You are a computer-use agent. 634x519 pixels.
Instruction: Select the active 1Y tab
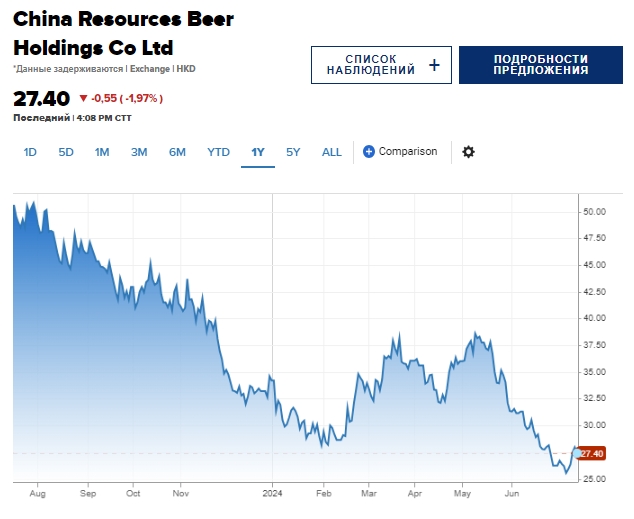pyautogui.click(x=258, y=152)
